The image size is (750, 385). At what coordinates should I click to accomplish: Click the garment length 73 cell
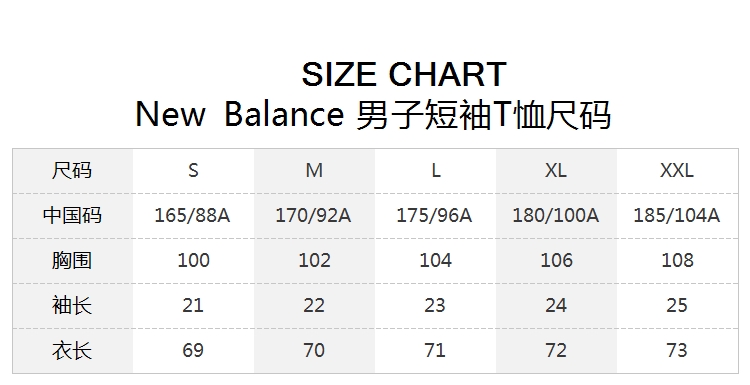coord(677,351)
